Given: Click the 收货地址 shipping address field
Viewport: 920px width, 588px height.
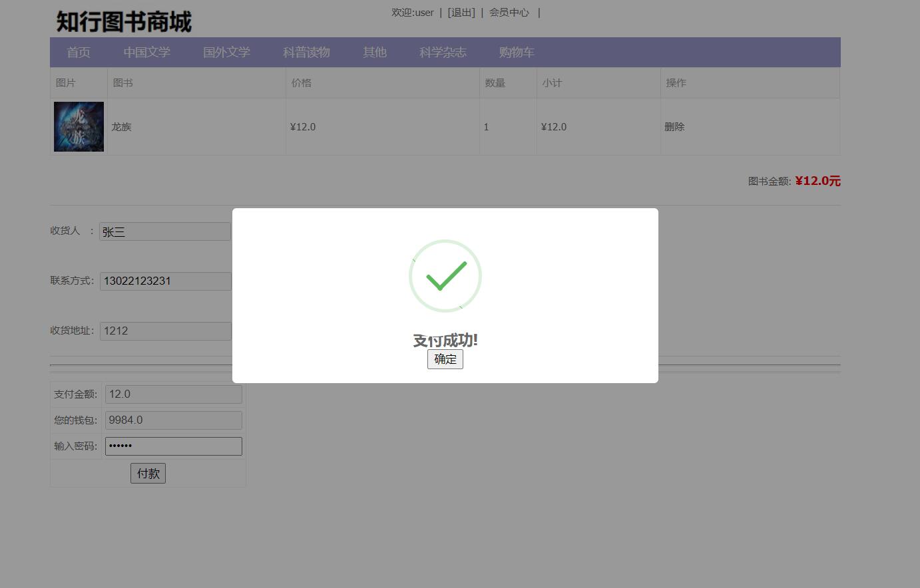Looking at the screenshot, I should click(164, 331).
